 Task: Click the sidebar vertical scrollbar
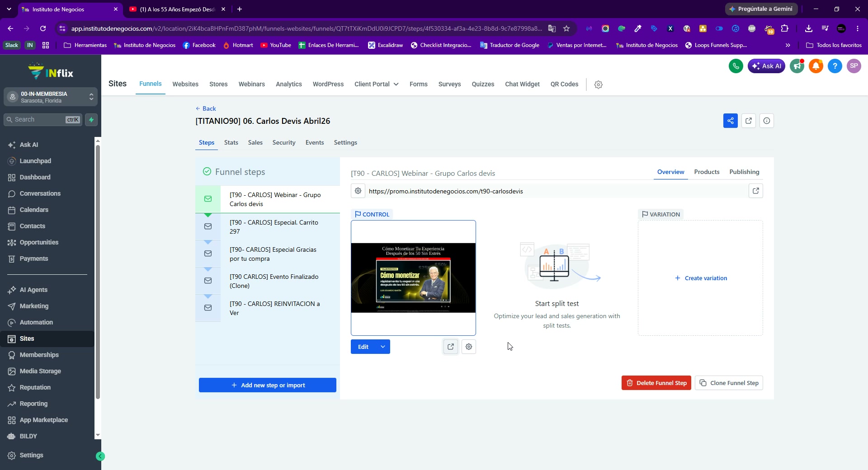point(98,271)
